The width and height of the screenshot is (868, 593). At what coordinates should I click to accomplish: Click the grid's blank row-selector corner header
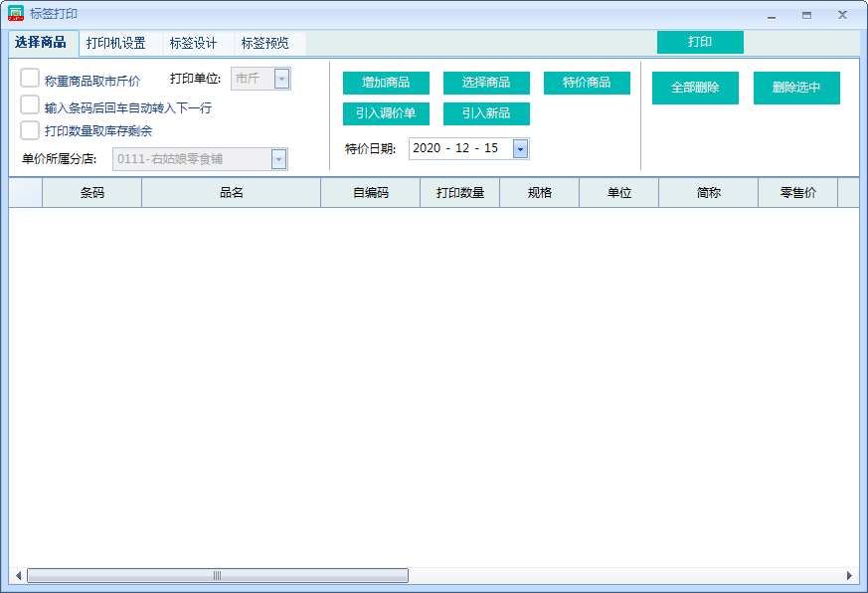(x=26, y=192)
